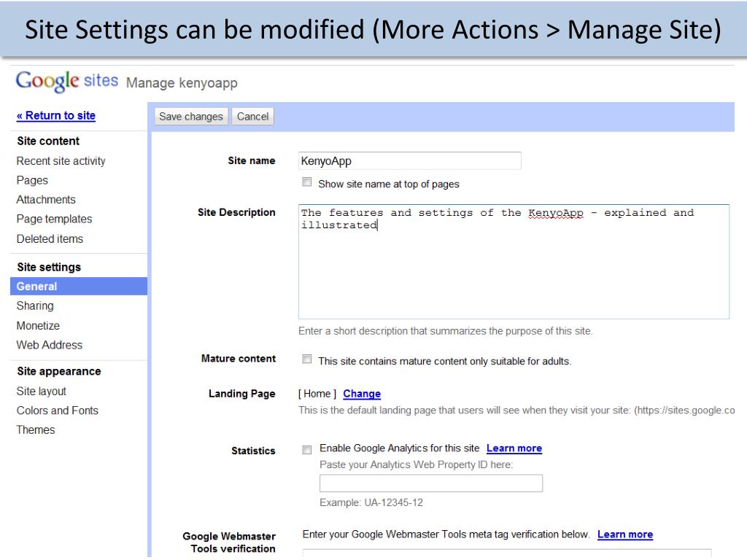747x560 pixels.
Task: Return to site via the top link
Action: coord(55,116)
